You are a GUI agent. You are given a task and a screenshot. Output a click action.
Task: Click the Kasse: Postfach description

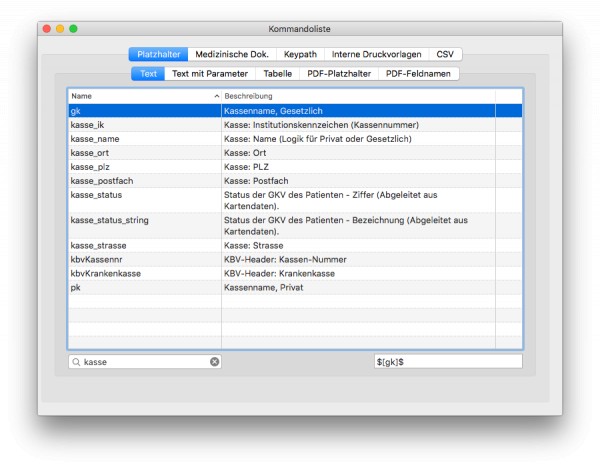point(256,181)
